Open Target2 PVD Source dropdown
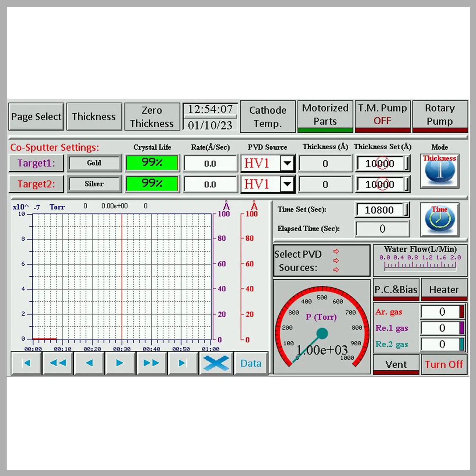Image resolution: width=476 pixels, height=476 pixels. coord(287,184)
